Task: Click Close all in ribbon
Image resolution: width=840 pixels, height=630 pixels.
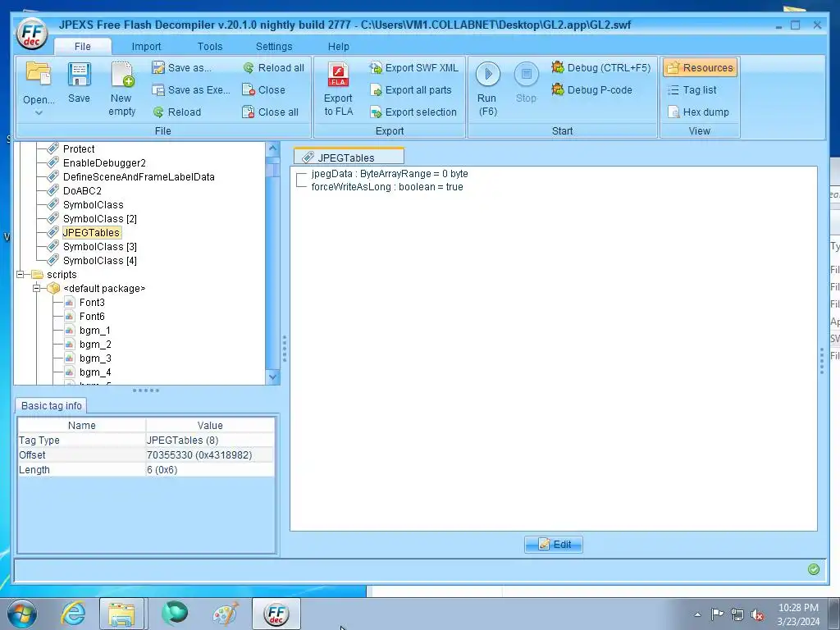Action: [271, 112]
